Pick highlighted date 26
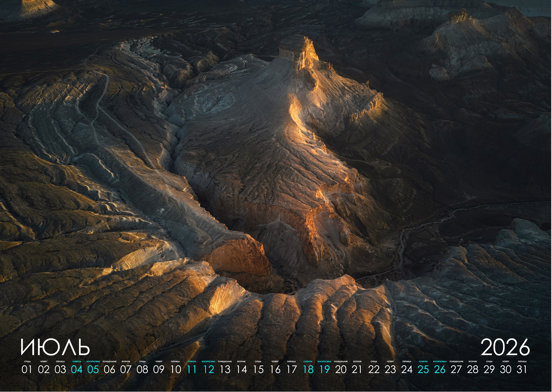 [440, 370]
